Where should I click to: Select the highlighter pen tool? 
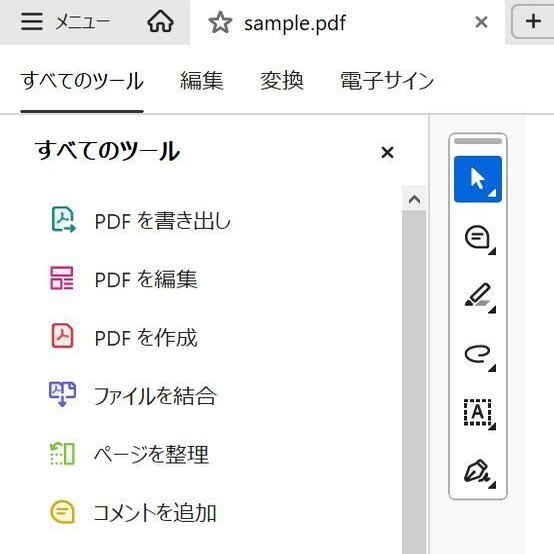[x=478, y=296]
